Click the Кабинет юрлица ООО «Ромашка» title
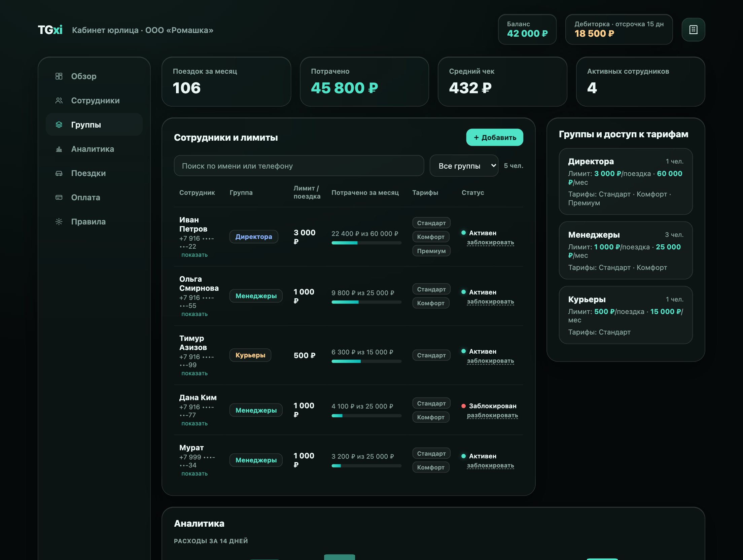 tap(143, 30)
